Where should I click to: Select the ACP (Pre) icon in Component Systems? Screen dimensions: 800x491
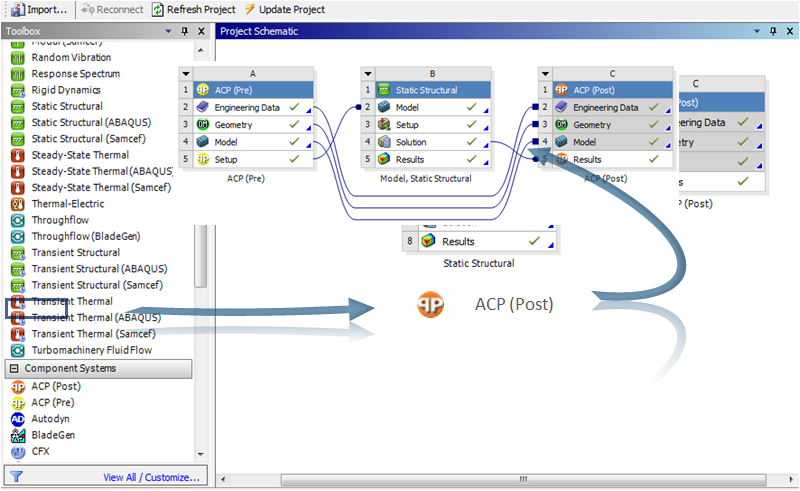(18, 403)
